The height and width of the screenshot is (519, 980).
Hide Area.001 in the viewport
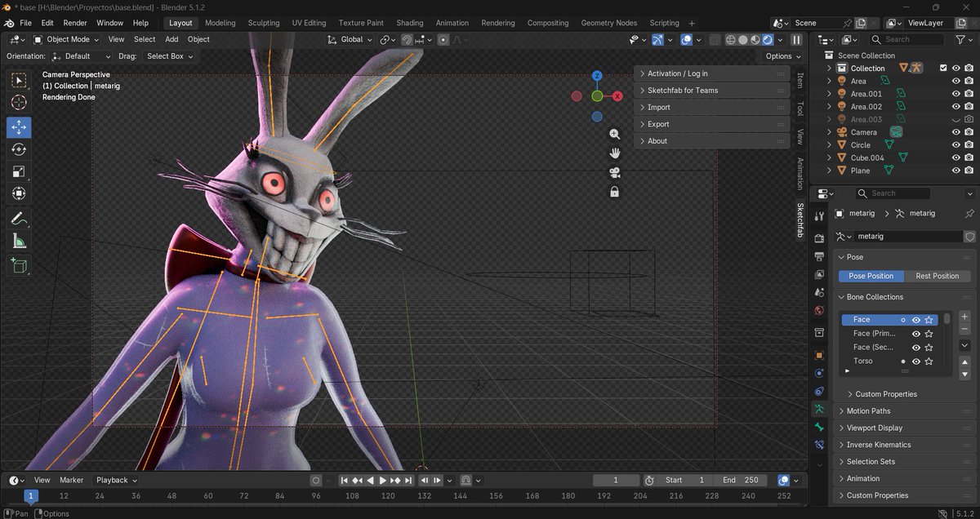pos(956,94)
